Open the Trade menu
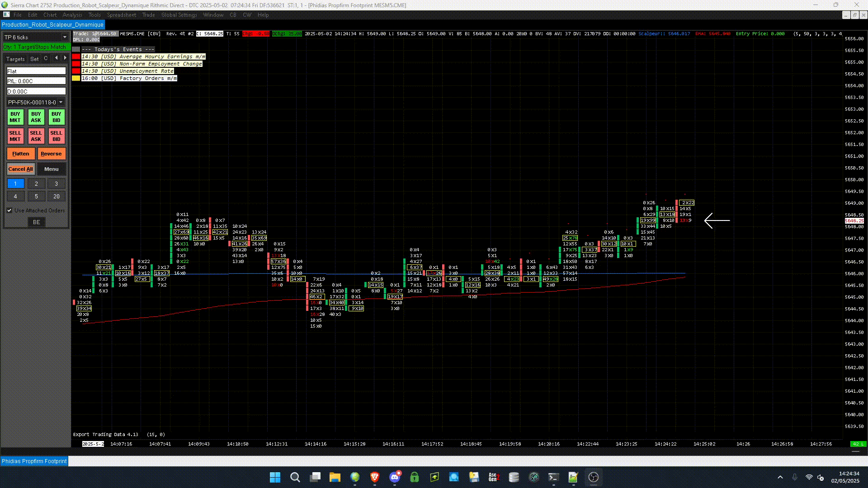This screenshot has width=868, height=488. tap(148, 15)
